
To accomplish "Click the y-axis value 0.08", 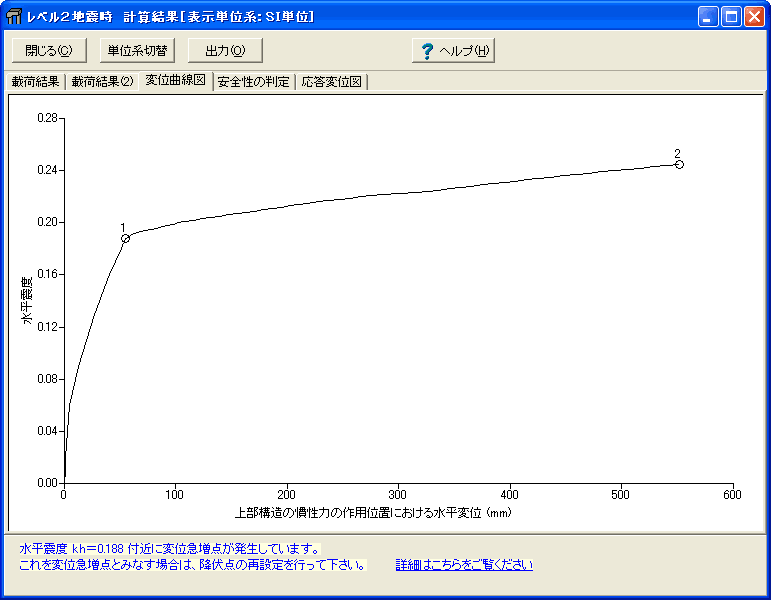I will click(x=47, y=379).
